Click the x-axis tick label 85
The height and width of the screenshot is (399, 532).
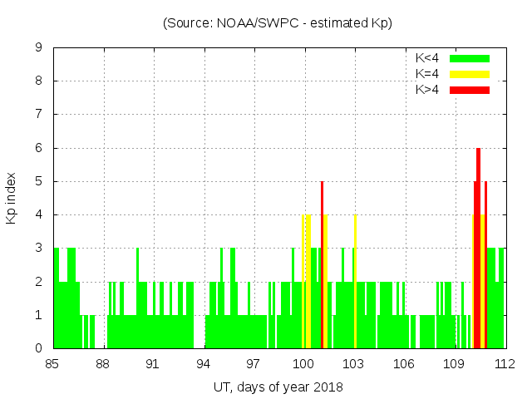(53, 364)
